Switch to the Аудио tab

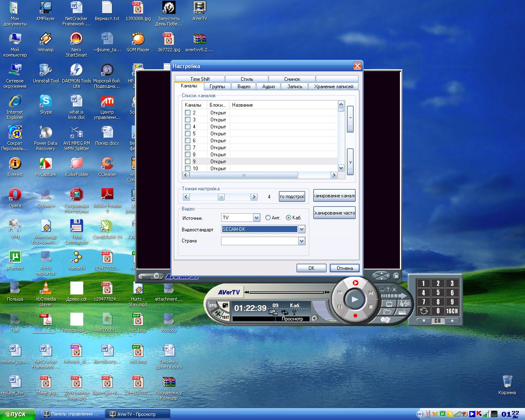coord(269,87)
